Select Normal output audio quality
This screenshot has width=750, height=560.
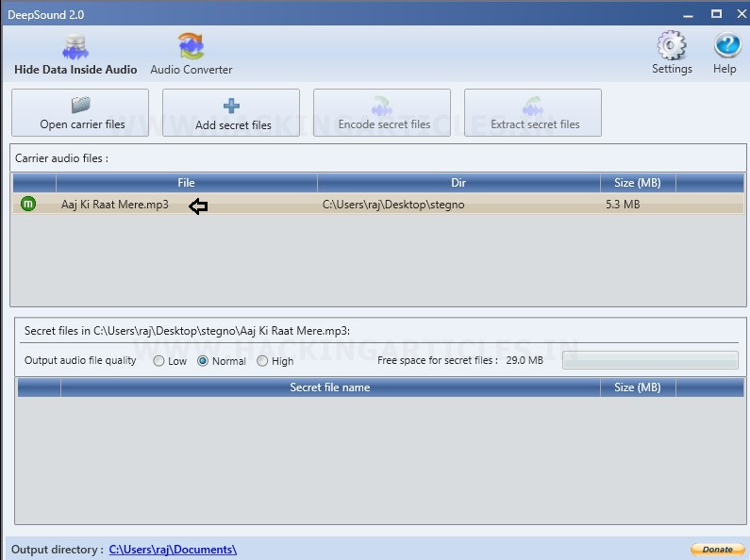click(203, 361)
